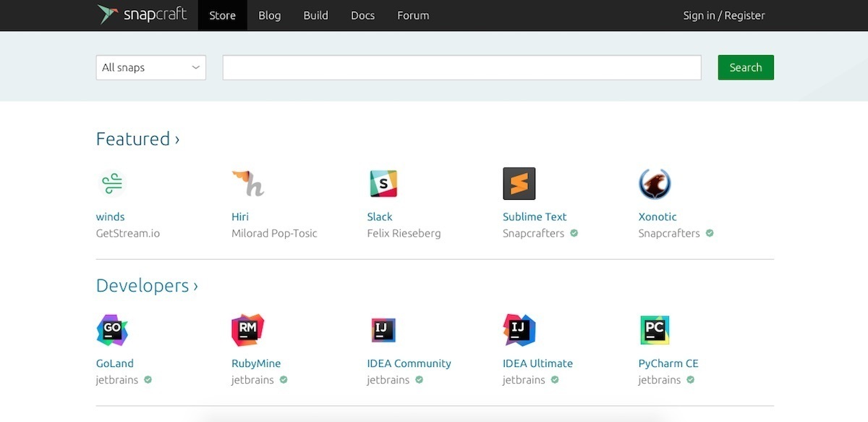Open the Hiri snap title link

pos(240,216)
